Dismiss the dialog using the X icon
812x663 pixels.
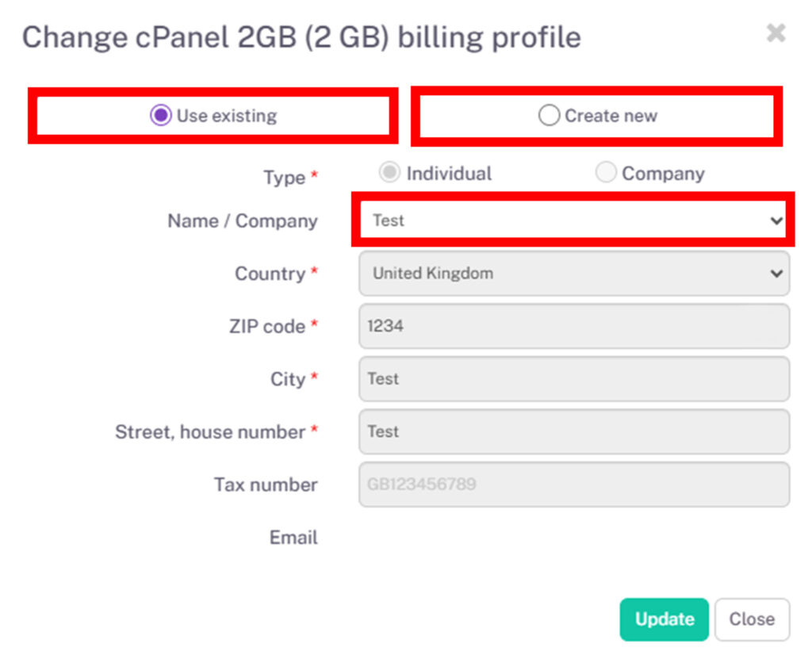(775, 33)
